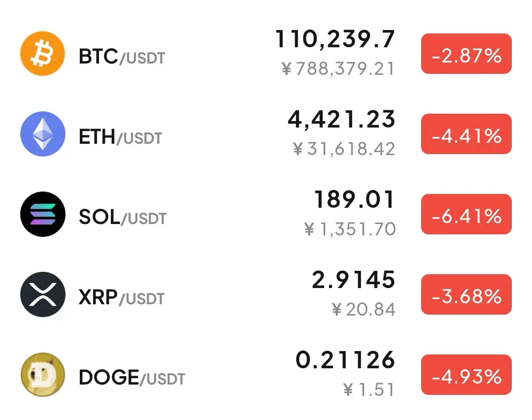Click the BTC price 110,239.7

pos(335,39)
